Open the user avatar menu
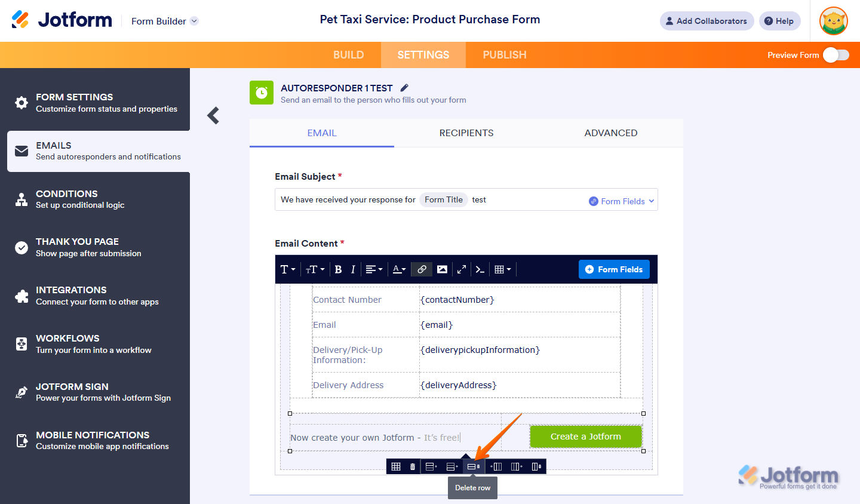This screenshot has height=504, width=860. pos(834,21)
